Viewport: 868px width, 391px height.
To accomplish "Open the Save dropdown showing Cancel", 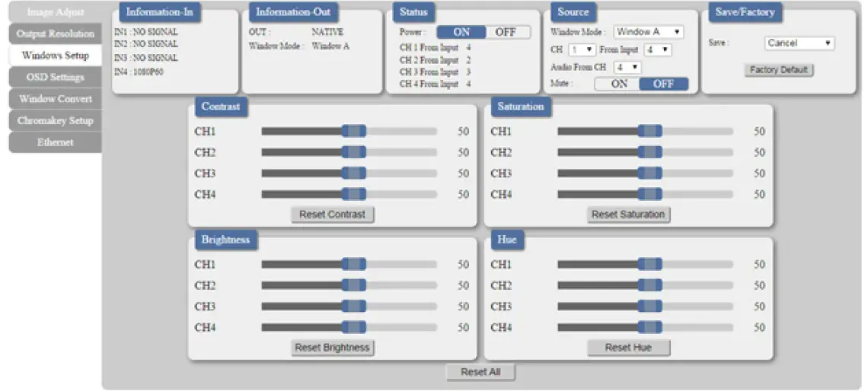I will [799, 43].
